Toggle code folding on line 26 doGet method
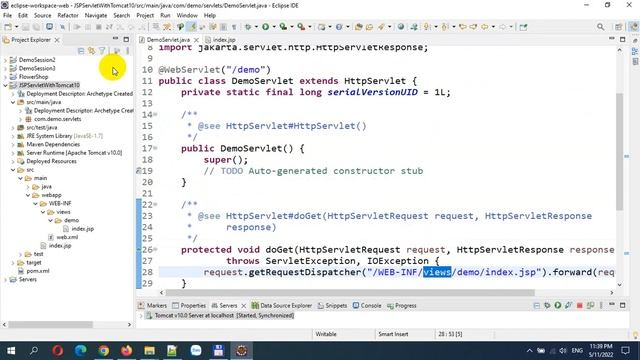The image size is (640, 360). 156,249
